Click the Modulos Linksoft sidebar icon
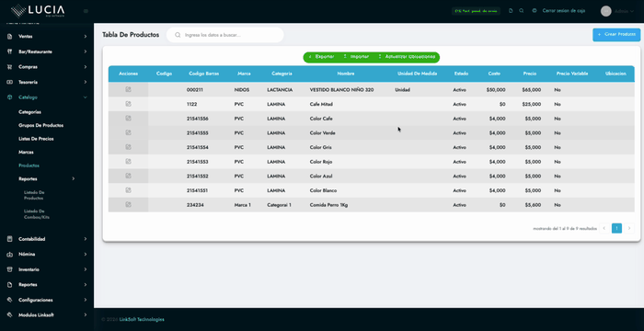644x331 pixels. coord(10,315)
